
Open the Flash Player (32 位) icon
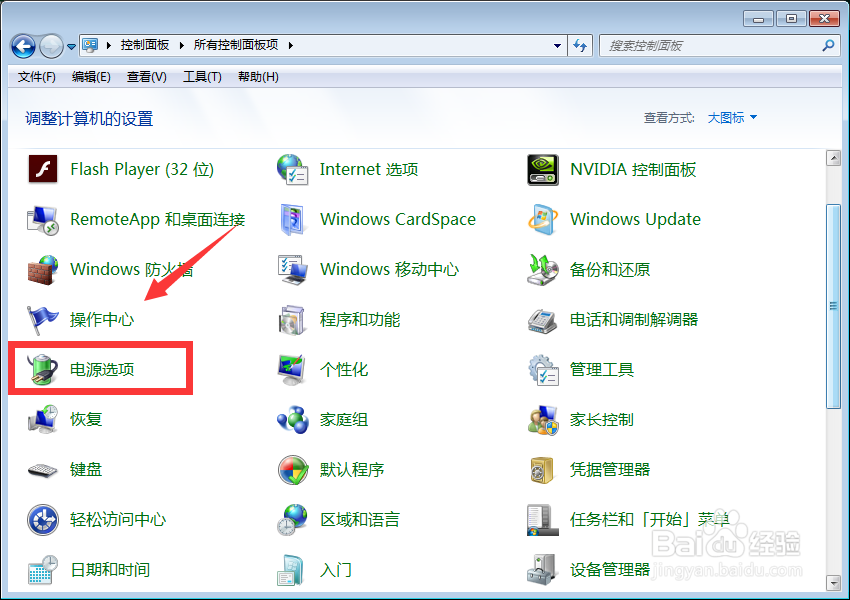pos(43,169)
